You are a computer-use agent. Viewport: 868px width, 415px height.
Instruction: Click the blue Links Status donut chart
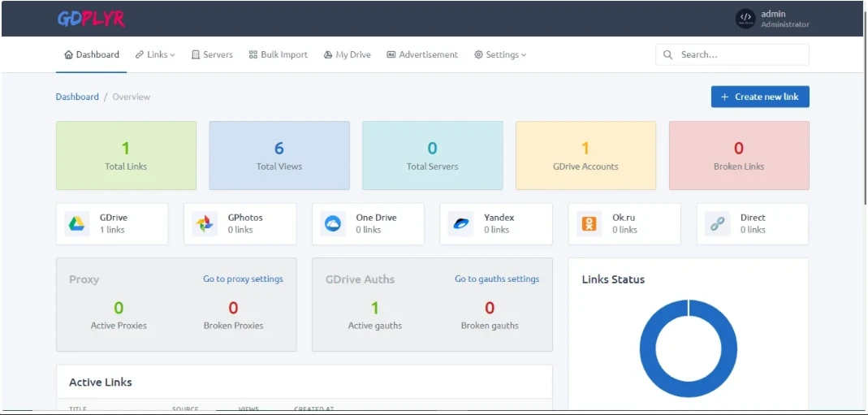648,348
